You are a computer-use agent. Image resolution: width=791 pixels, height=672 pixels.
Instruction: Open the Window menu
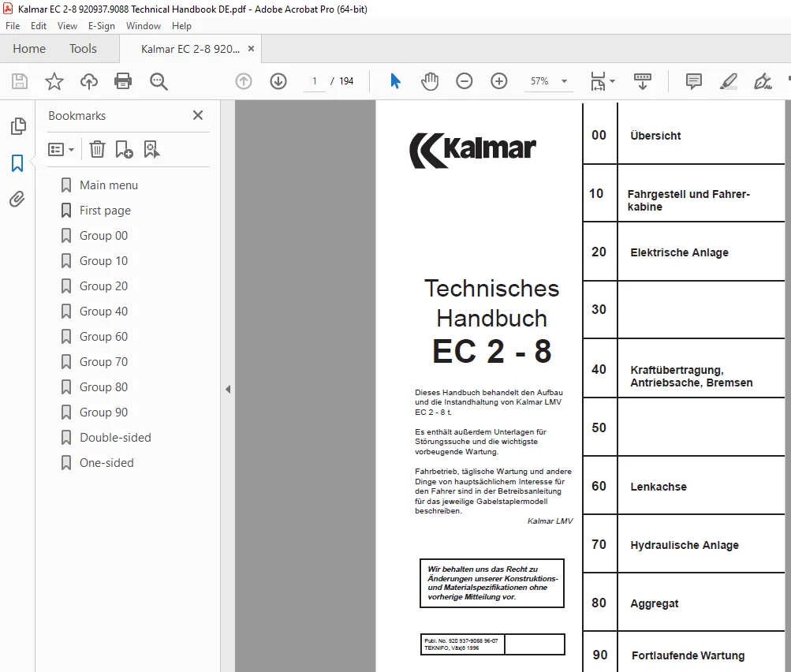click(144, 26)
